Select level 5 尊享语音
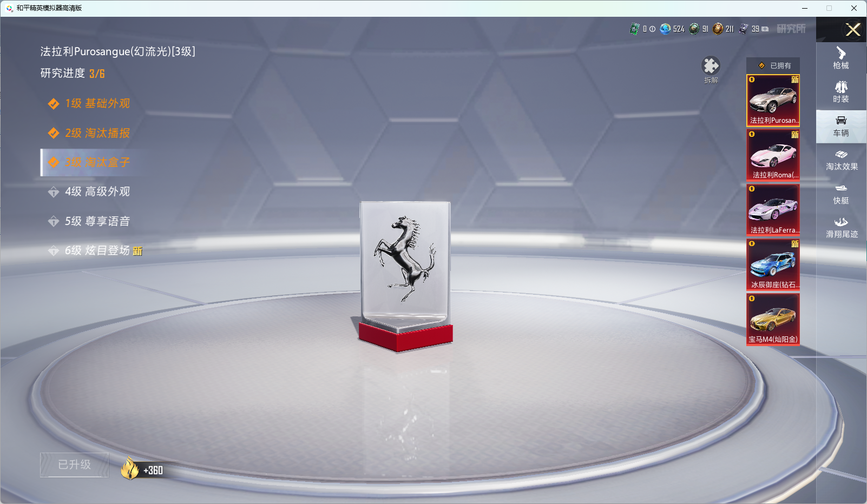Viewport: 867px width, 504px height. (97, 221)
